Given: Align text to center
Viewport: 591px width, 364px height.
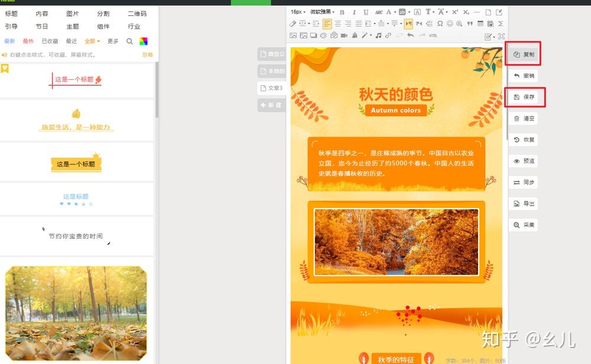Looking at the screenshot, I should [x=337, y=24].
